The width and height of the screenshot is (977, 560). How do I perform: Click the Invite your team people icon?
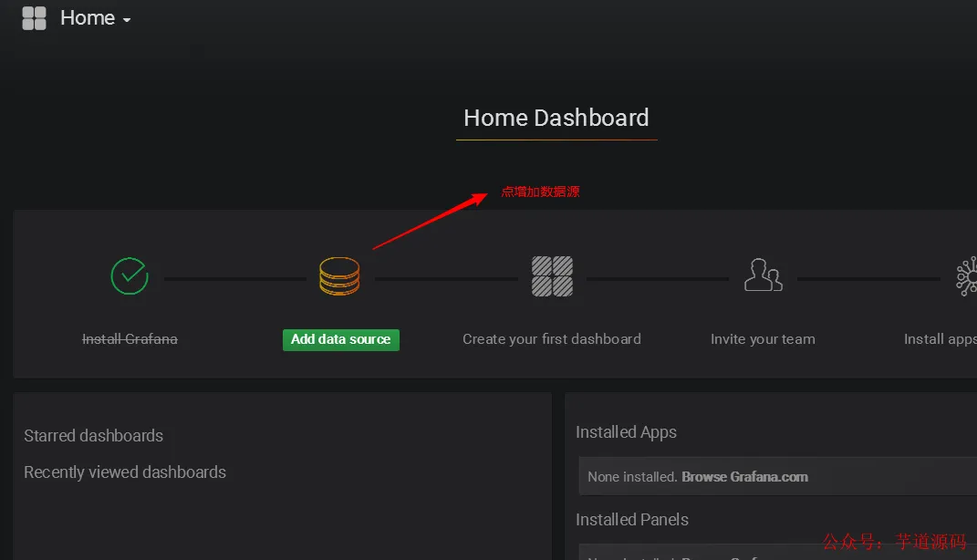click(764, 275)
